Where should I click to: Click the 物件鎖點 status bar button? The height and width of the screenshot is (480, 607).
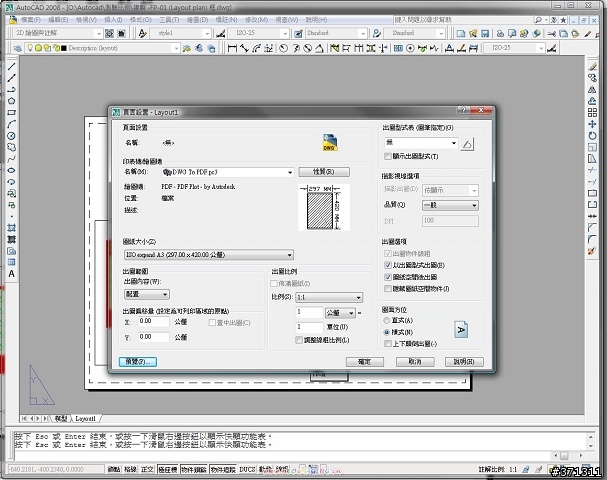[x=194, y=469]
